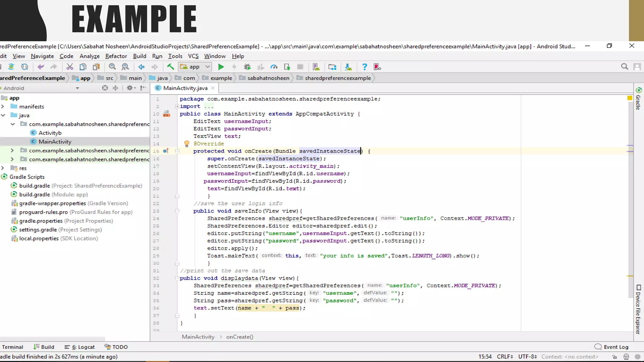Click the Cut scissors icon

point(70,67)
